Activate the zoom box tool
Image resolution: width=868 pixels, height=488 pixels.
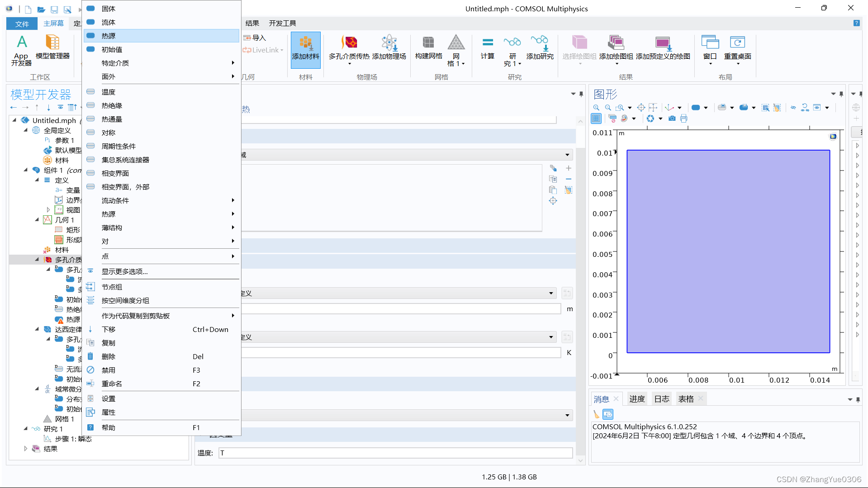620,108
